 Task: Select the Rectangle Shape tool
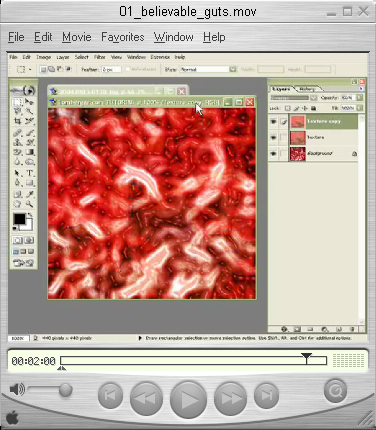click(x=29, y=183)
